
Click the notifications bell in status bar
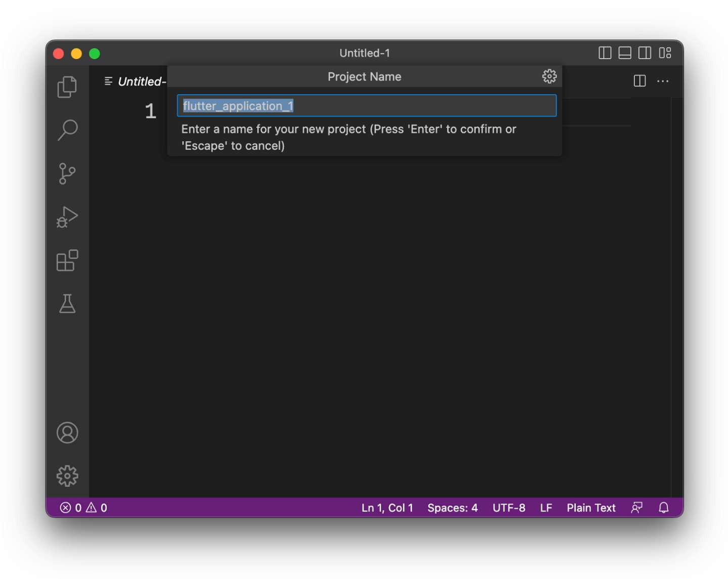coord(664,507)
